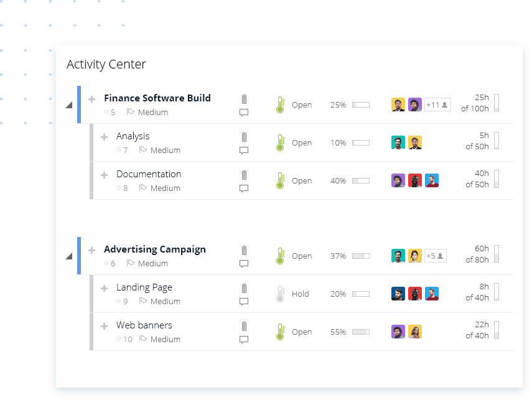Image resolution: width=532 pixels, height=400 pixels.
Task: Click the +5 assignee badge on Advertising Campaign
Action: click(x=434, y=255)
